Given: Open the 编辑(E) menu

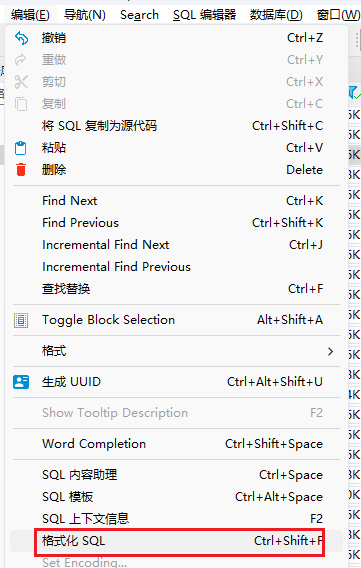Looking at the screenshot, I should point(30,15).
